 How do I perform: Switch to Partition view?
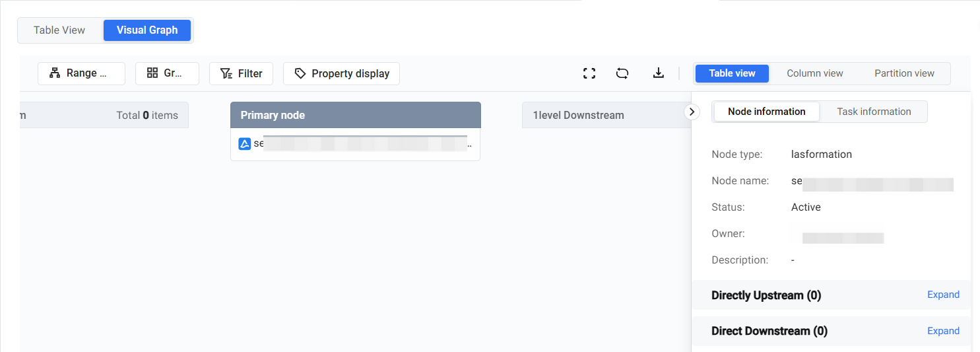pos(904,73)
